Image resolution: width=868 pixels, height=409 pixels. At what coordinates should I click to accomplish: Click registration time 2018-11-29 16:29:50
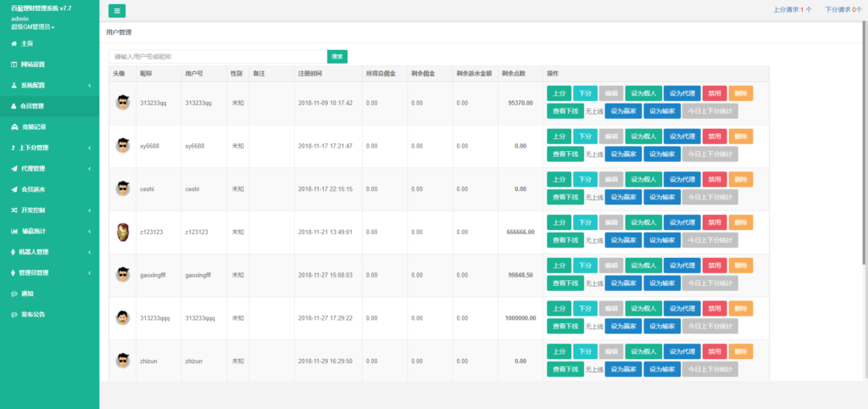tap(325, 361)
